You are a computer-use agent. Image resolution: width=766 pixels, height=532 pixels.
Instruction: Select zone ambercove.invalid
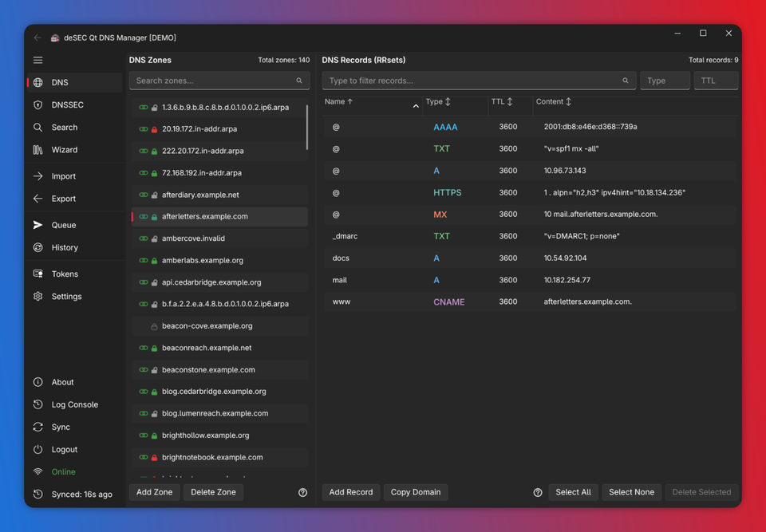pyautogui.click(x=219, y=239)
